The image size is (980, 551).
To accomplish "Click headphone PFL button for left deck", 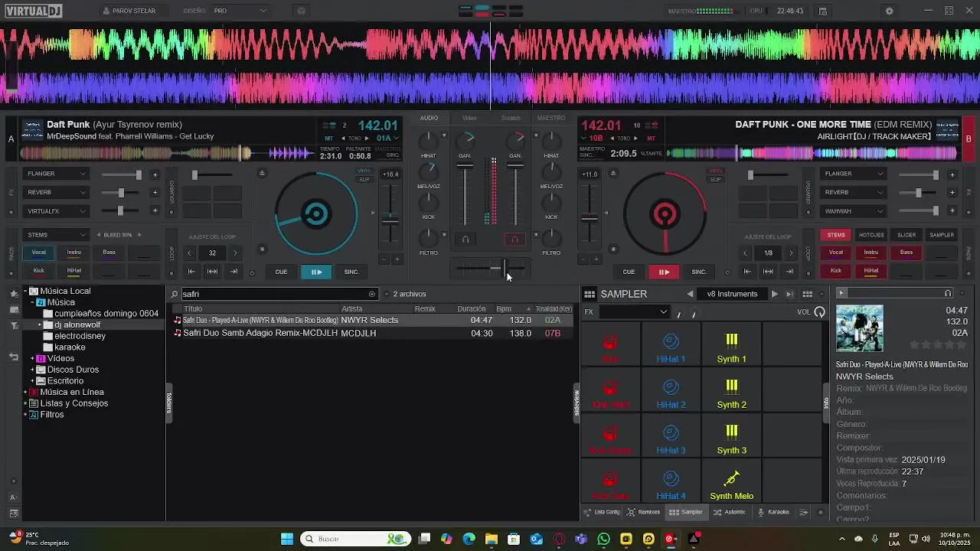I will [465, 240].
